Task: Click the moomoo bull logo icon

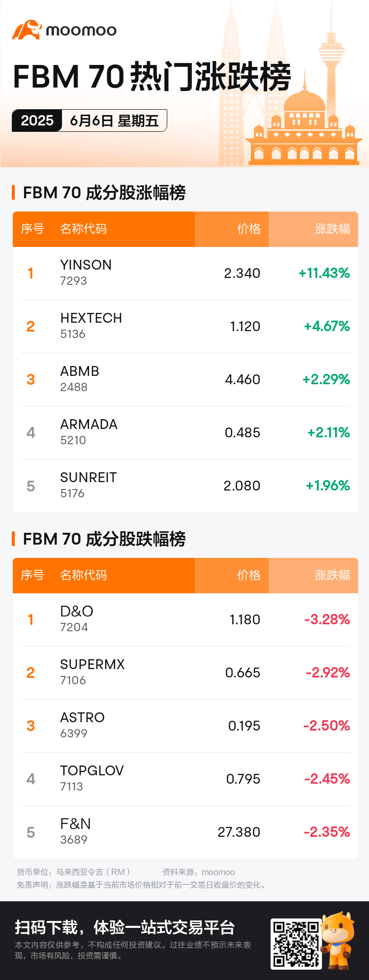Action: [x=27, y=30]
